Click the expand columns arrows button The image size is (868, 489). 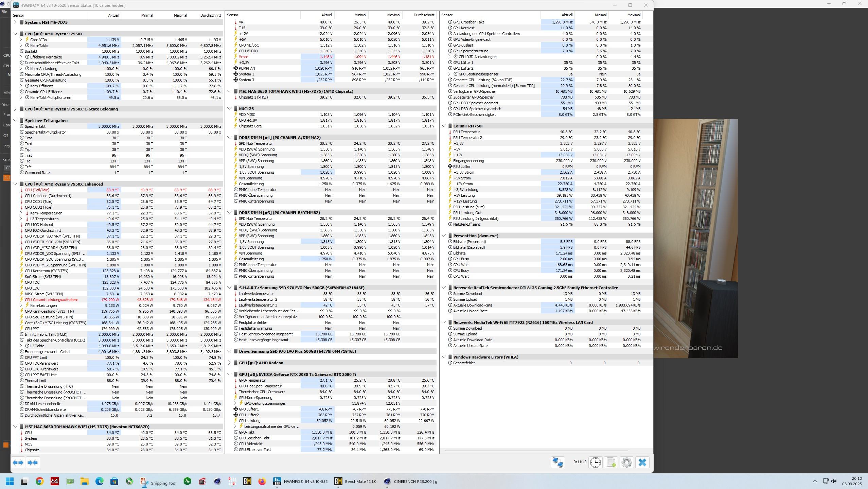point(18,462)
